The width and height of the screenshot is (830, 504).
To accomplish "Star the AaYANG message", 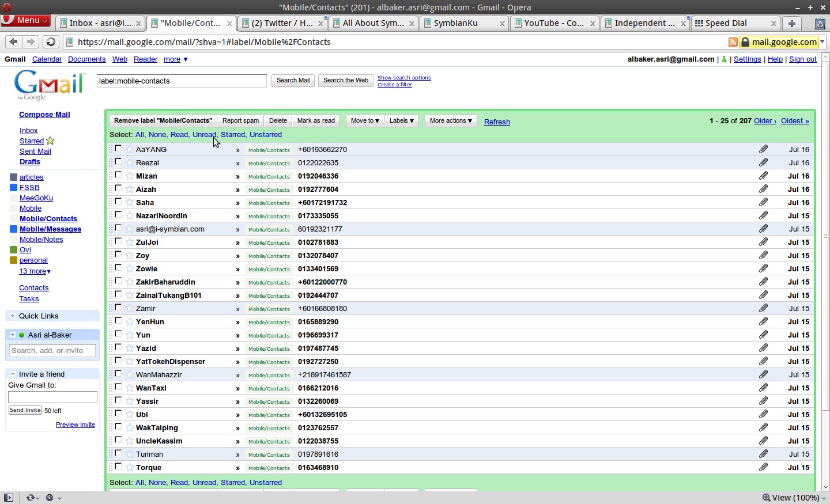I will pos(130,149).
